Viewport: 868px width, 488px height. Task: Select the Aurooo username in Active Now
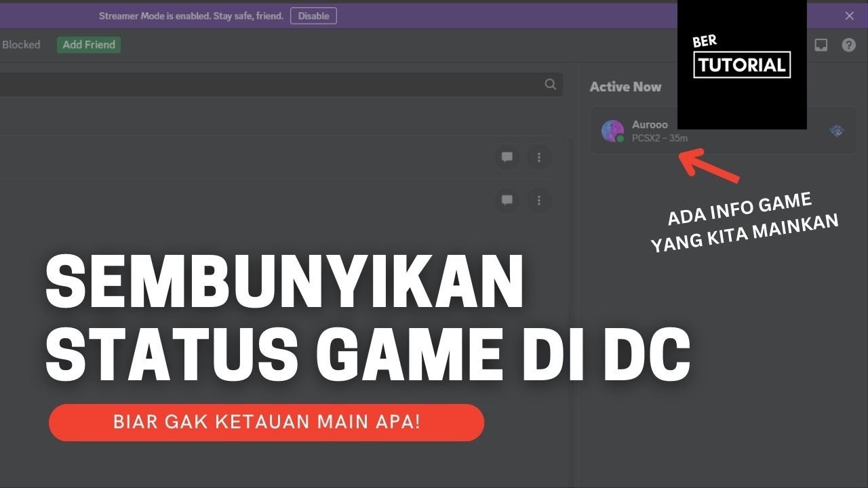[650, 125]
